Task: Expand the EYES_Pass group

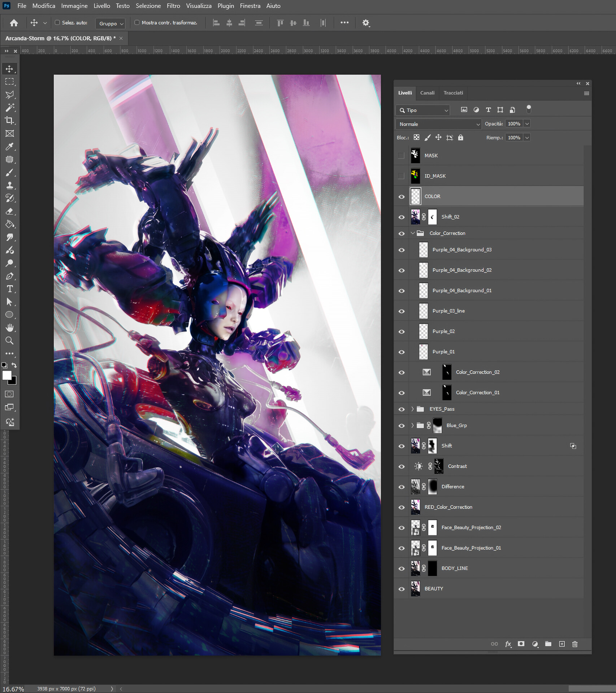Action: [x=413, y=409]
